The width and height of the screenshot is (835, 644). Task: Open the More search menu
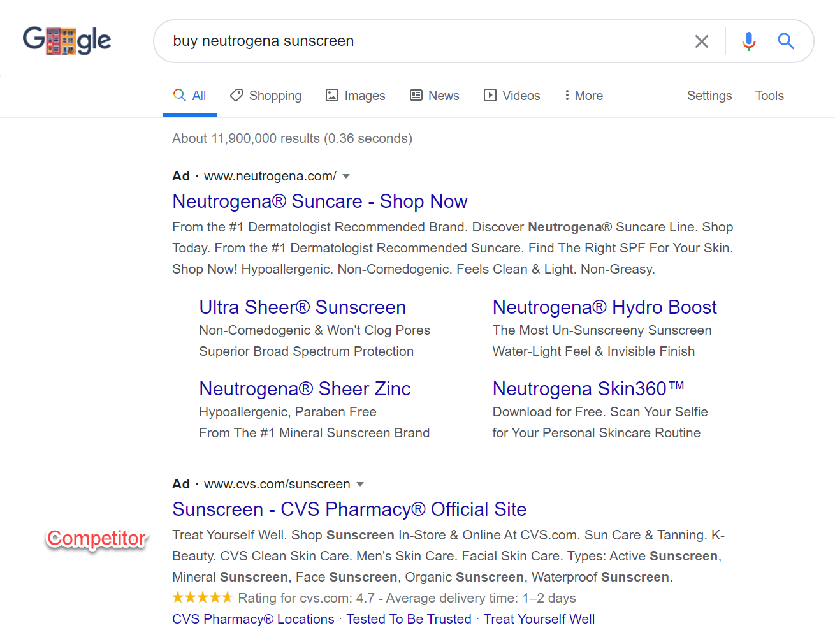(x=583, y=96)
